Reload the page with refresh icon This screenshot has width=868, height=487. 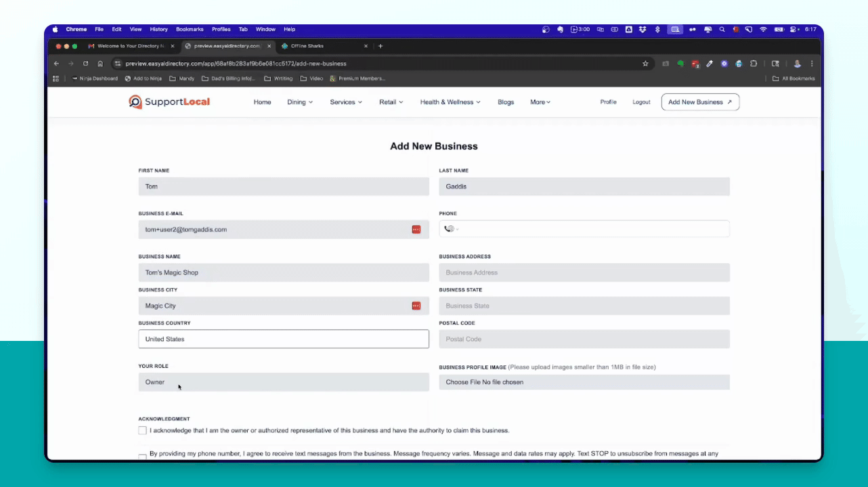(85, 64)
